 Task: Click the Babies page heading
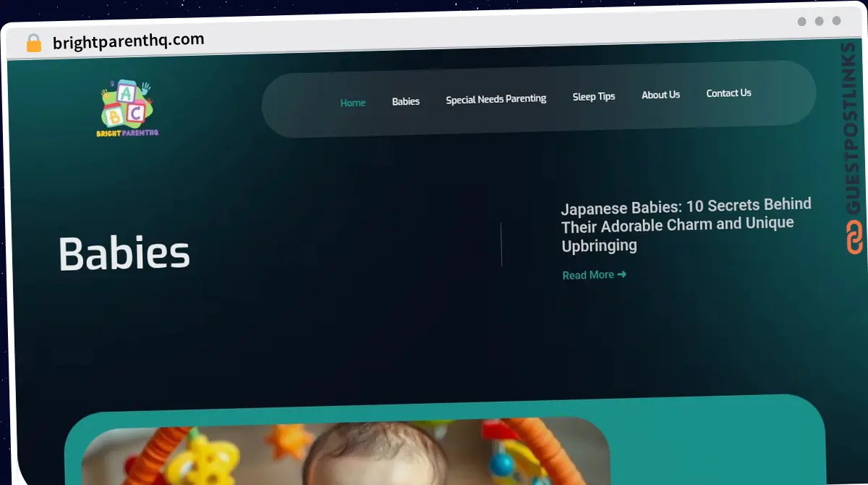(124, 252)
